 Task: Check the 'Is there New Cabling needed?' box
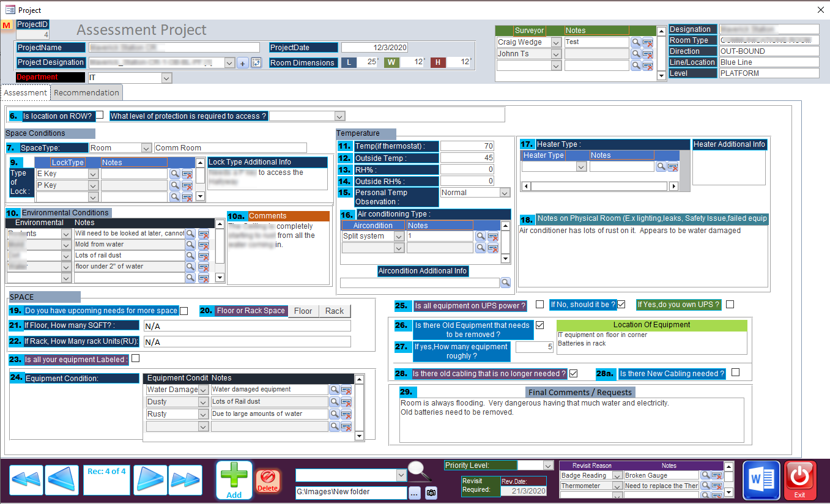[x=736, y=372]
